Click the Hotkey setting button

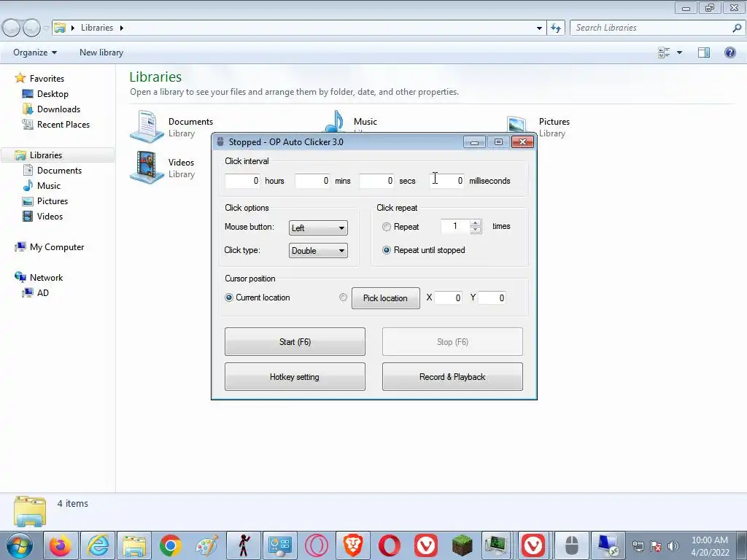click(295, 377)
